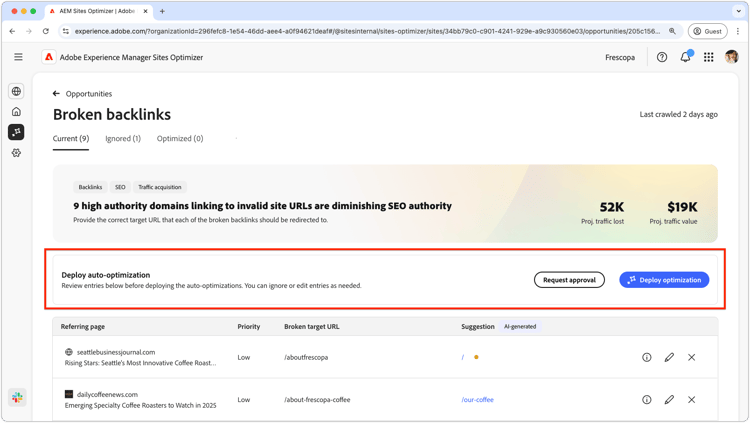Reload the browser page
The width and height of the screenshot is (750, 423).
pos(45,31)
